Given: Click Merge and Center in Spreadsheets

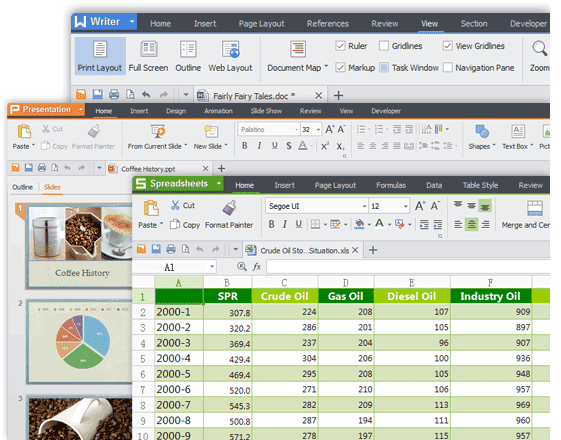Looking at the screenshot, I should click(x=526, y=215).
